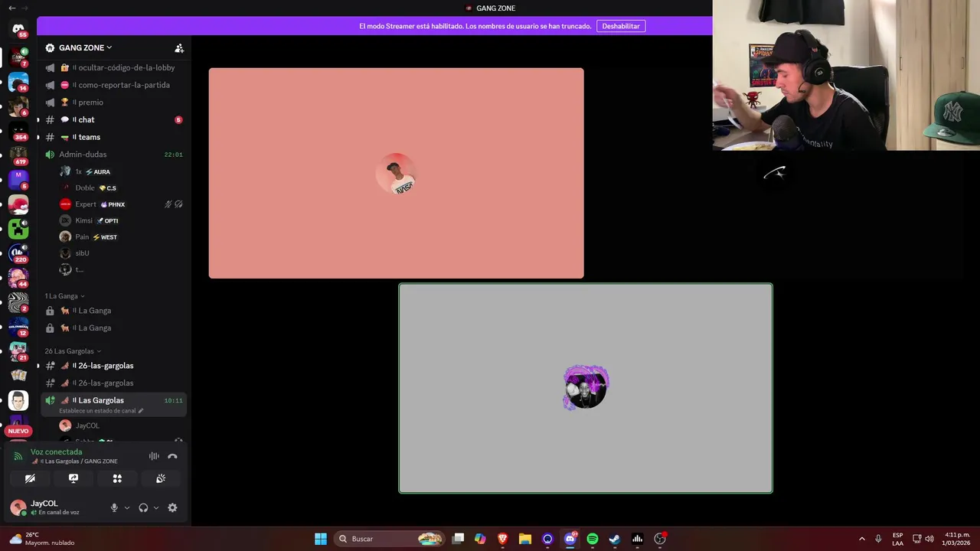Open user settings gear

click(172, 507)
